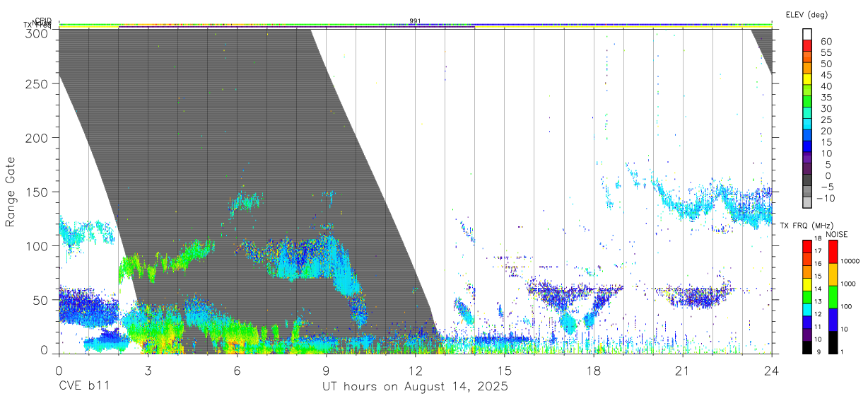Click the red swatch on ELEV scale
This screenshot has width=868, height=401.
tap(809, 47)
